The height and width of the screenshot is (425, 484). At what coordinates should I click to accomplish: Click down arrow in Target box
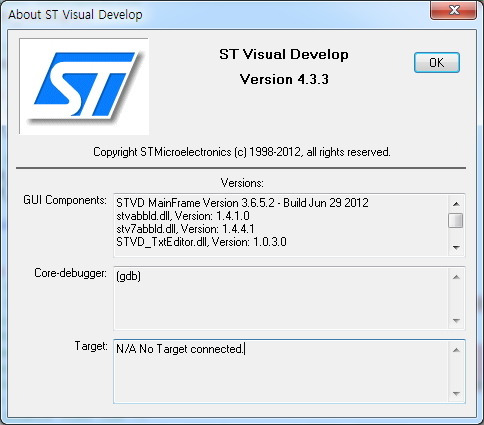point(456,394)
